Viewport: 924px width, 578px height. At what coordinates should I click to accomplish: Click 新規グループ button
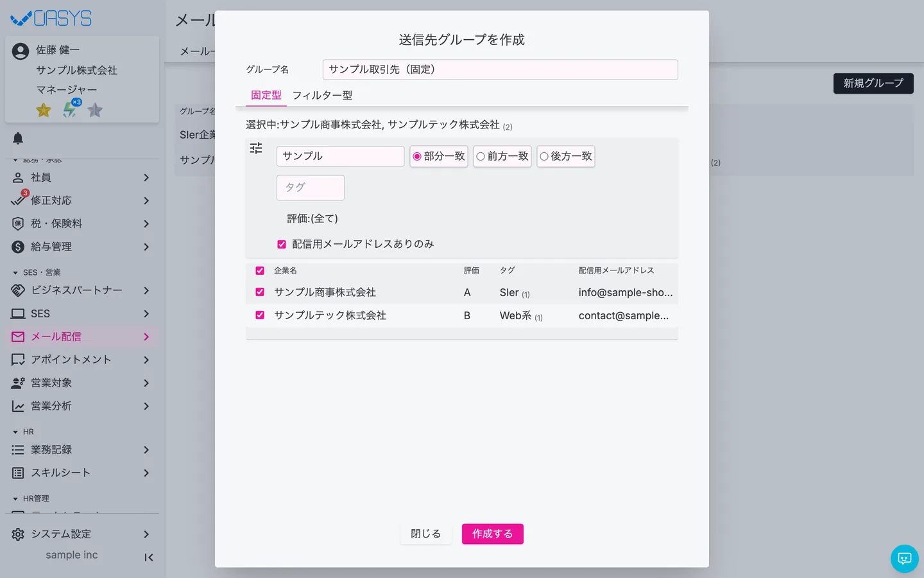pos(873,83)
